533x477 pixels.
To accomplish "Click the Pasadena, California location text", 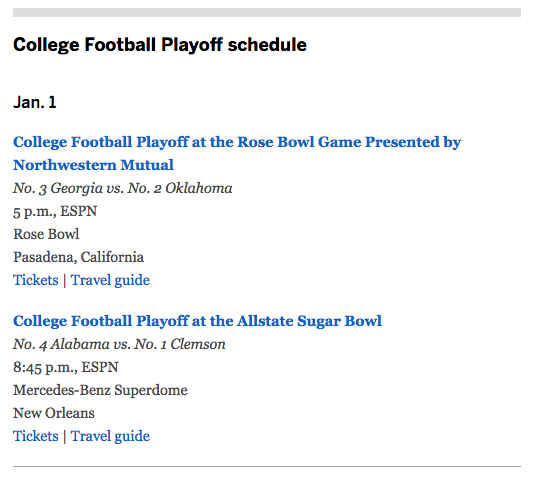I will pyautogui.click(x=79, y=257).
